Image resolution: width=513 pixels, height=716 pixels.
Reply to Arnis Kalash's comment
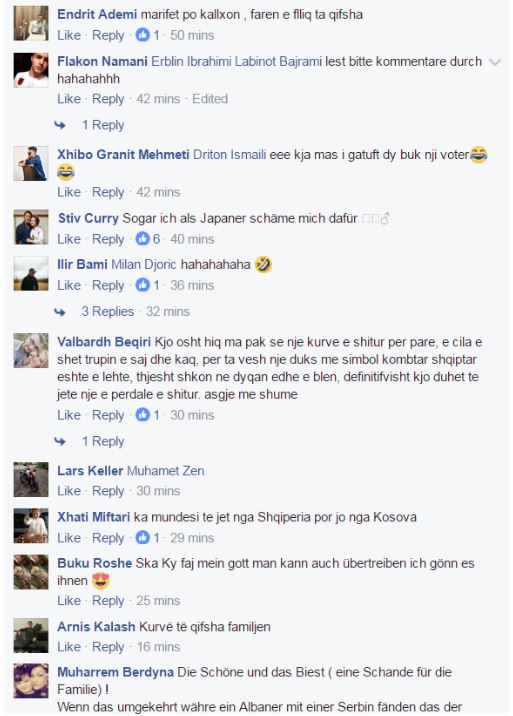[108, 647]
